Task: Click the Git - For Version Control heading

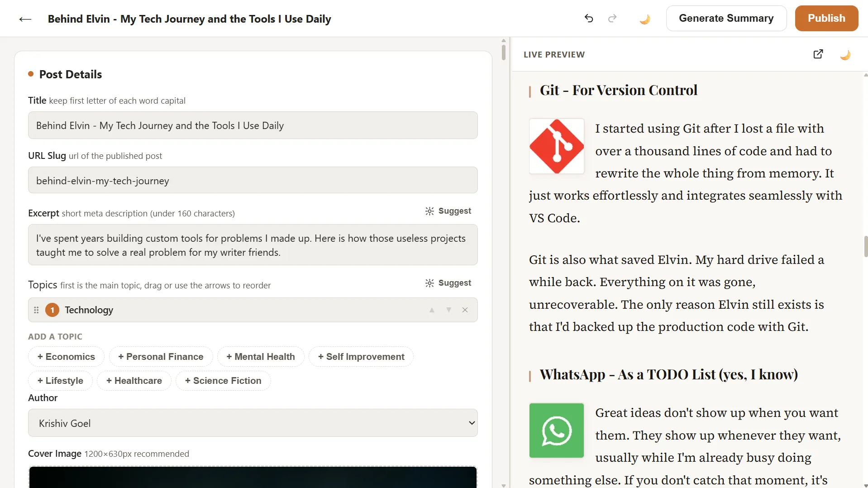Action: [618, 90]
